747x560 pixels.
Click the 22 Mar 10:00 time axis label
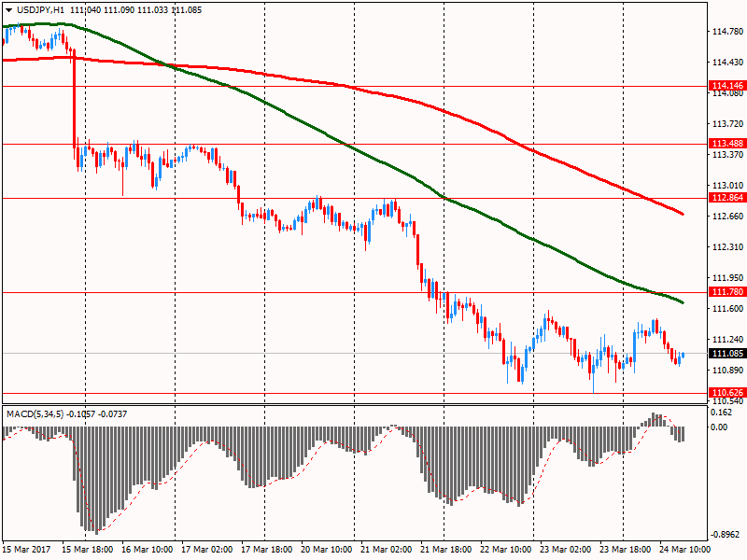click(x=506, y=550)
